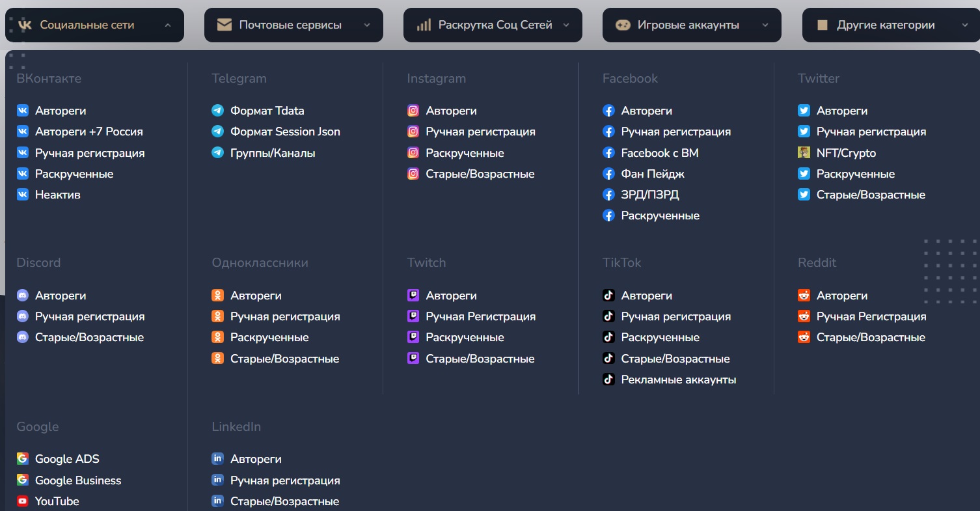This screenshot has width=980, height=511.
Task: Click the Google ADS logo icon
Action: (23, 459)
